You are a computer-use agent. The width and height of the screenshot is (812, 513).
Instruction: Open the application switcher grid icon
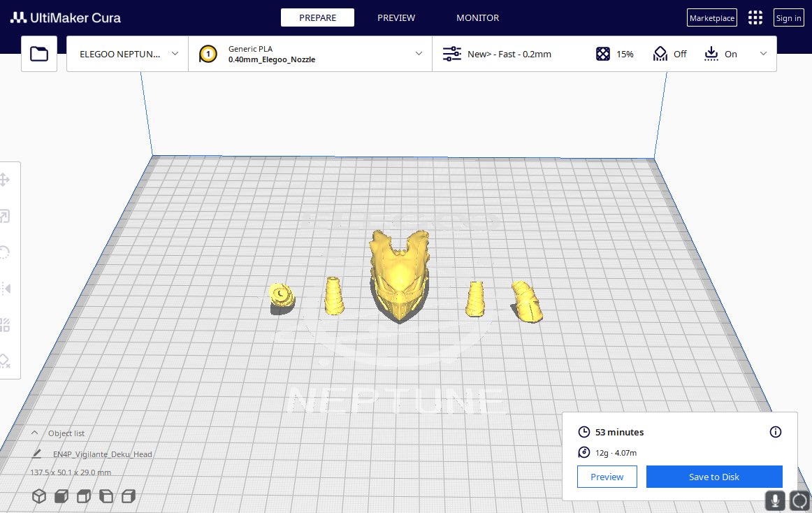click(755, 17)
